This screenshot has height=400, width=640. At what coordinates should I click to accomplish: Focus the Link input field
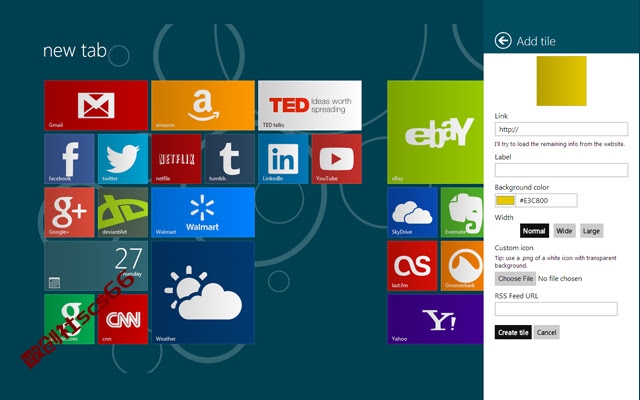coord(561,129)
